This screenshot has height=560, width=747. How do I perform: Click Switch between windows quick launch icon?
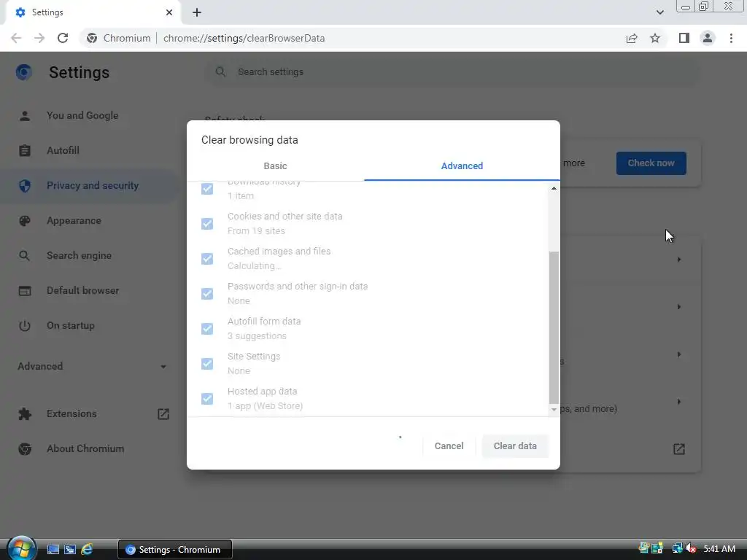point(70,550)
